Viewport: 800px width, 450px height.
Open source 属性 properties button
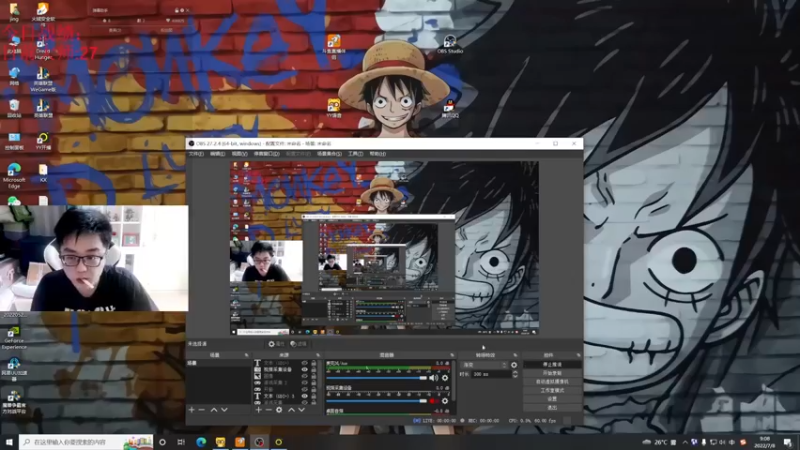277,344
